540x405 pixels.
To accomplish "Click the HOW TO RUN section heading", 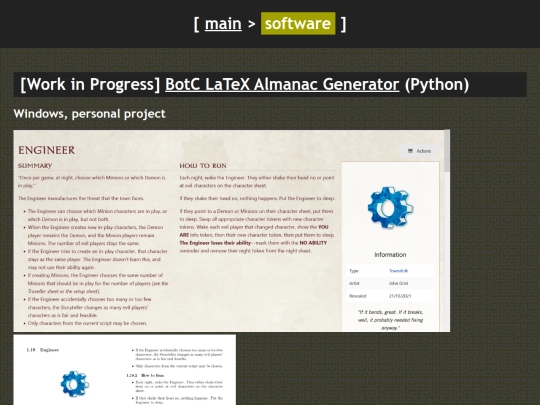I will (203, 166).
